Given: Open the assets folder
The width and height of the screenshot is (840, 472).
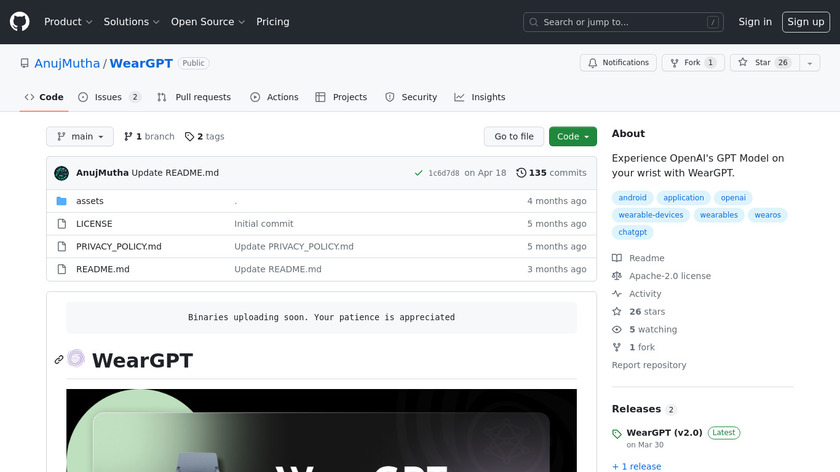Looking at the screenshot, I should pos(90,201).
